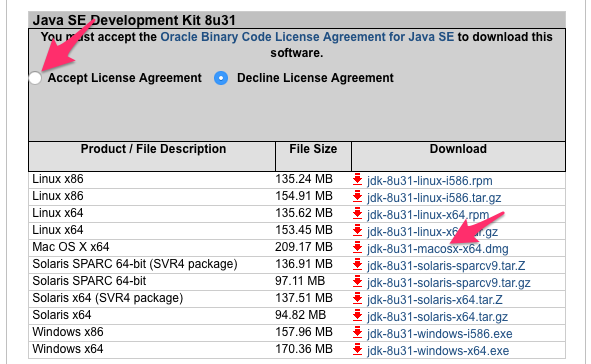Click the Java SE Development Kit 8u31 heading
The image size is (591, 364).
pyautogui.click(x=134, y=20)
